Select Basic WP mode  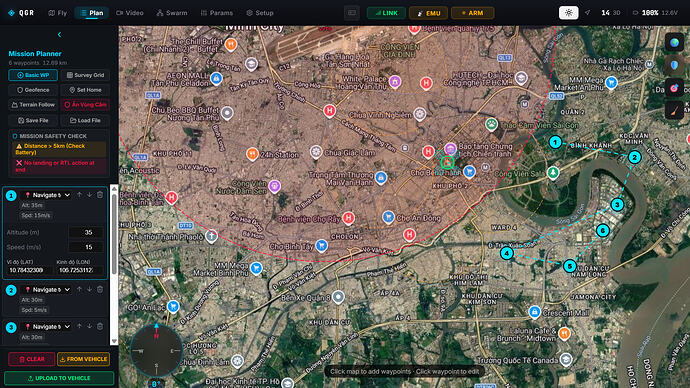(33, 75)
